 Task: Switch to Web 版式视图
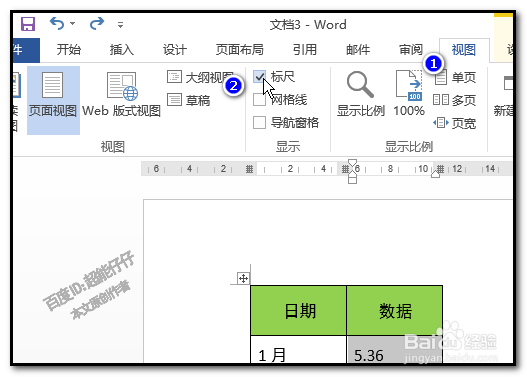click(x=121, y=95)
